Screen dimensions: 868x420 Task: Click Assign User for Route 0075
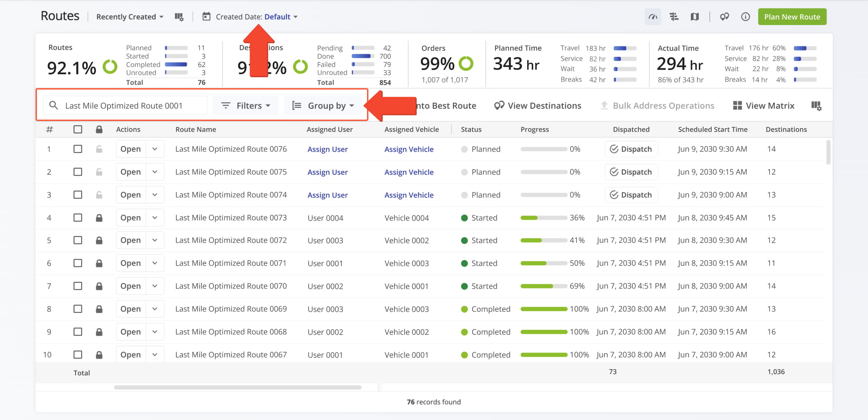coord(328,172)
